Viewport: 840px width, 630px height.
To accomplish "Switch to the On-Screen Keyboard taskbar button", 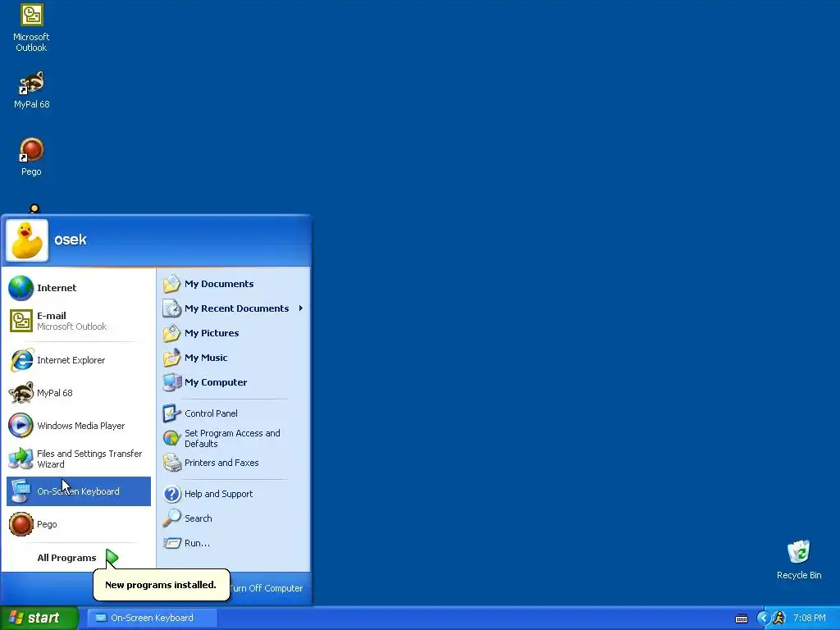I will pyautogui.click(x=152, y=618).
